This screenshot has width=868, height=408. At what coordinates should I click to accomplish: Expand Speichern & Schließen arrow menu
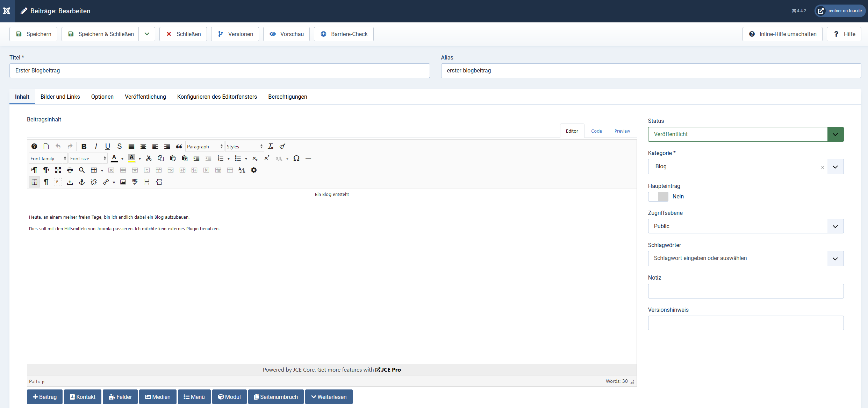(147, 34)
